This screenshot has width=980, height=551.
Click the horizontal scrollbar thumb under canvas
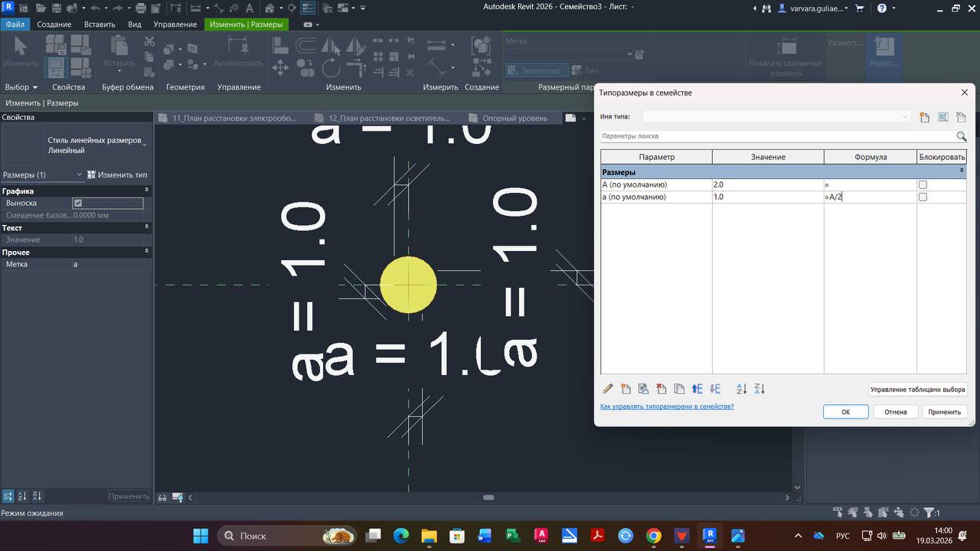pyautogui.click(x=488, y=497)
